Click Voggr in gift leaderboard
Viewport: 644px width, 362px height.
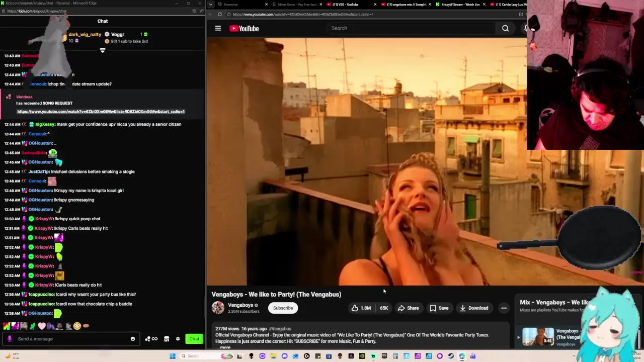click(x=118, y=35)
